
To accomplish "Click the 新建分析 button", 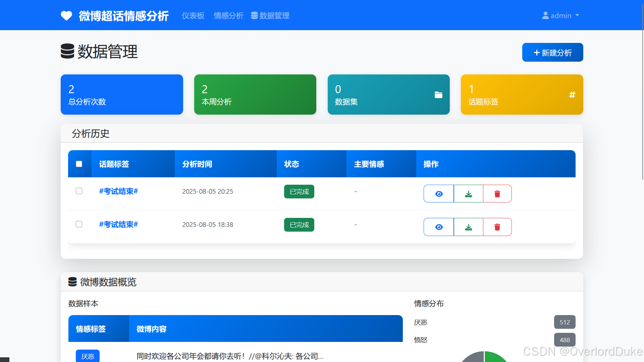I will tap(552, 52).
